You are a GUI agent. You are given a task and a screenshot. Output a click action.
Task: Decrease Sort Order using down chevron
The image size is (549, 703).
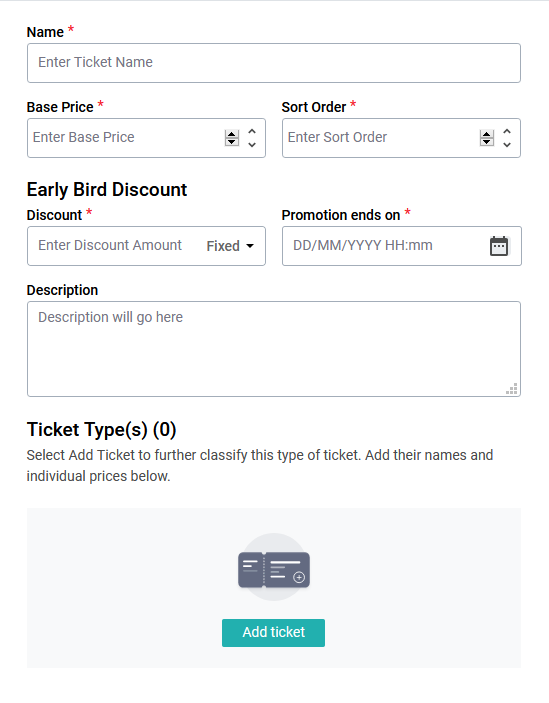(x=507, y=144)
